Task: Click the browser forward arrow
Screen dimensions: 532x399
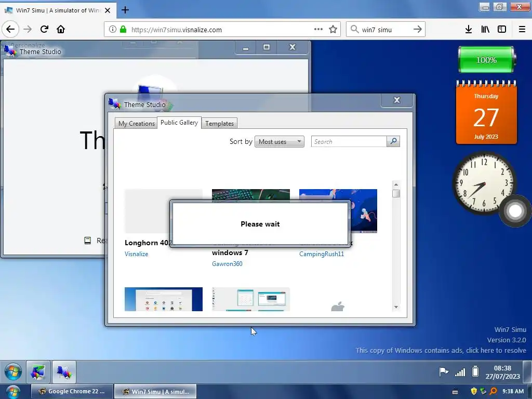Action: 28,29
